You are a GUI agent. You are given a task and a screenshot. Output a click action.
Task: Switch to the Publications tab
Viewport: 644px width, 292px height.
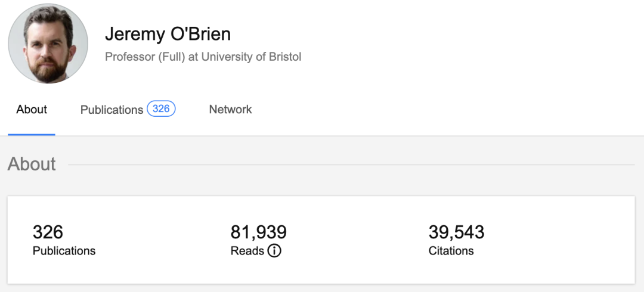point(112,110)
